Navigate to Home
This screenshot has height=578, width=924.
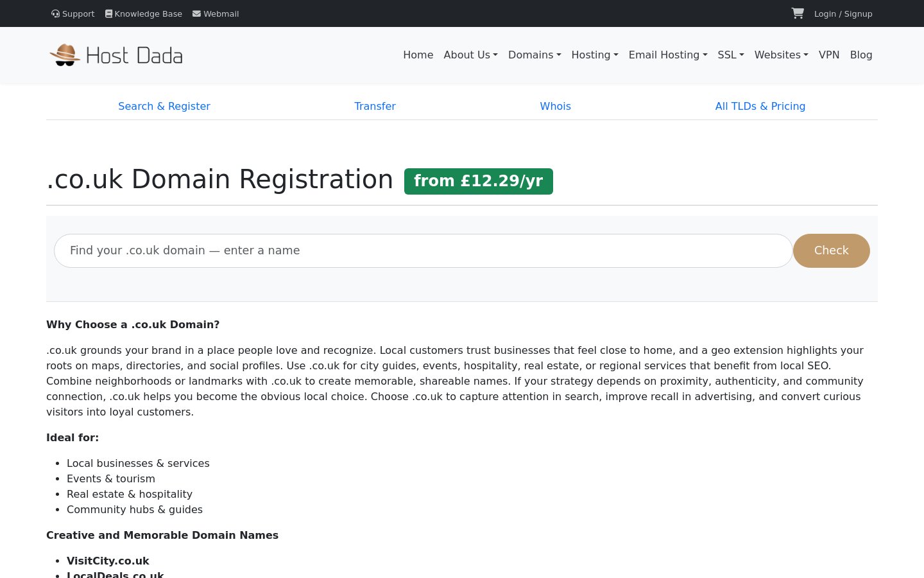pyautogui.click(x=418, y=55)
